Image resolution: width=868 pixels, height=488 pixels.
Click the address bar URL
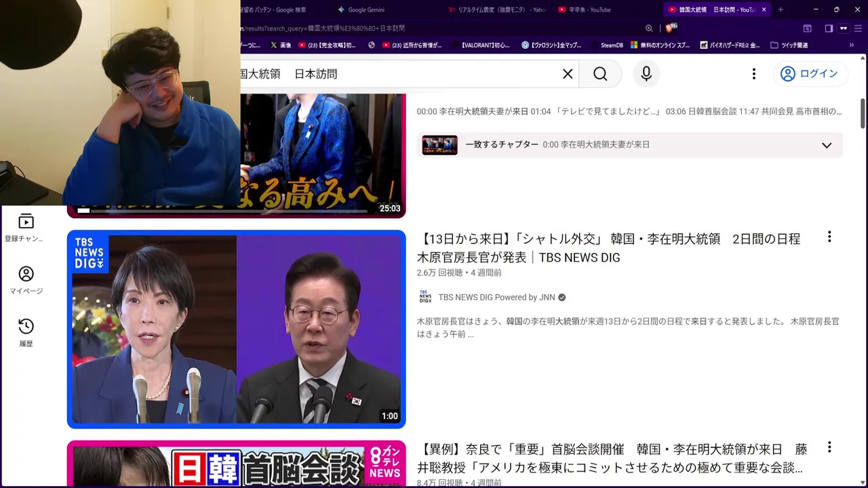coord(323,28)
